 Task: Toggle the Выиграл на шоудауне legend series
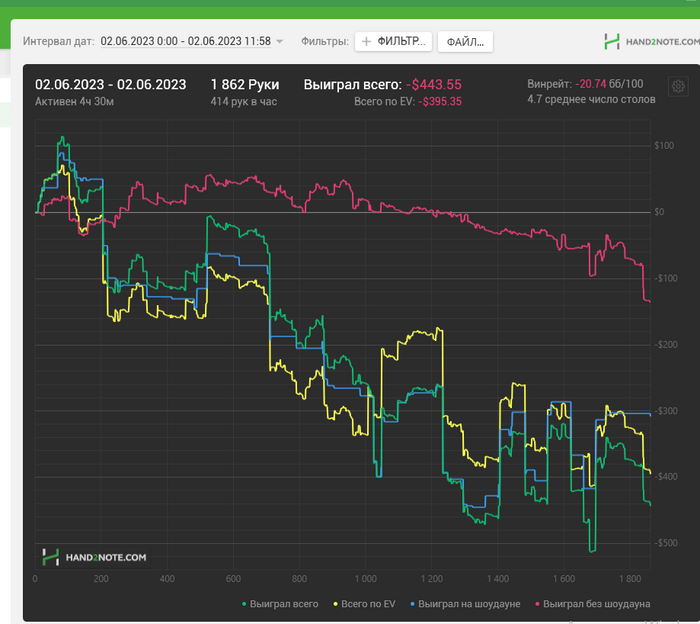[x=465, y=604]
